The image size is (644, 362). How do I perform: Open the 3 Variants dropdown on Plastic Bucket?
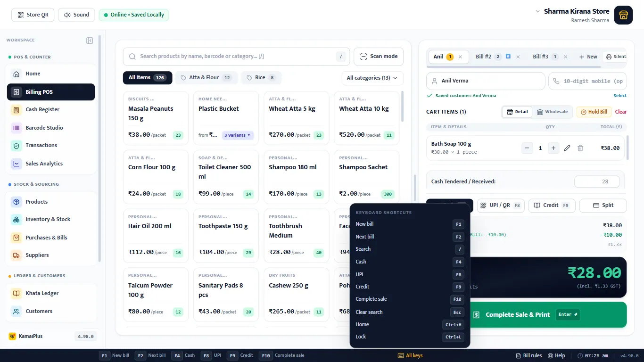pyautogui.click(x=238, y=135)
